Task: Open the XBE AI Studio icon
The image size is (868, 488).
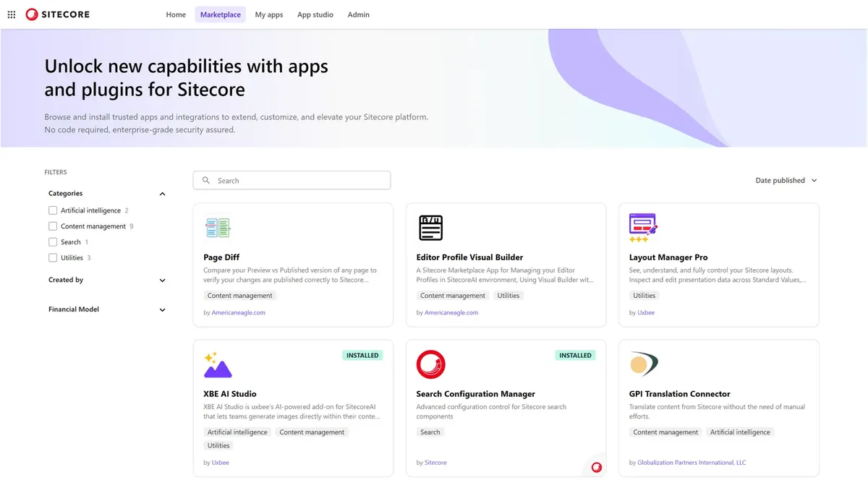Action: [218, 364]
